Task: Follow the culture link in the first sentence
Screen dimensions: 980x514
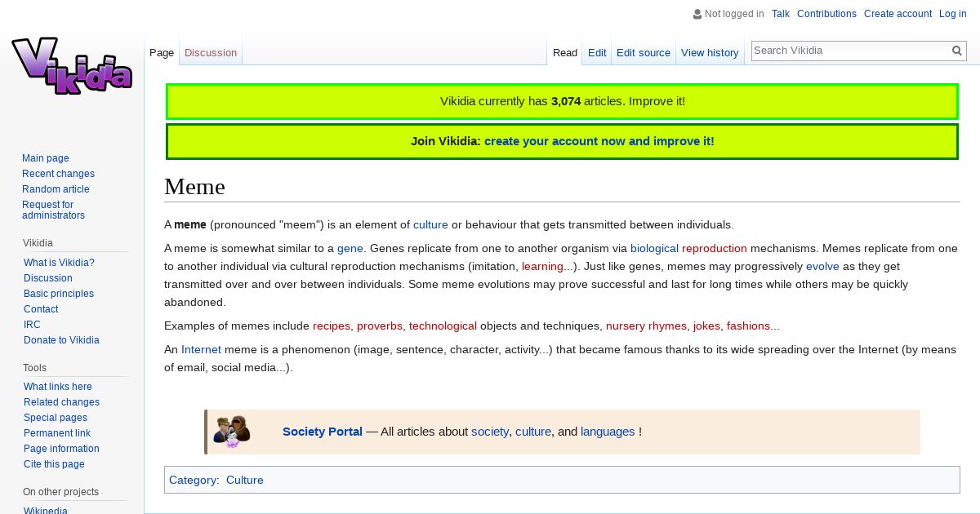Action: tap(430, 225)
